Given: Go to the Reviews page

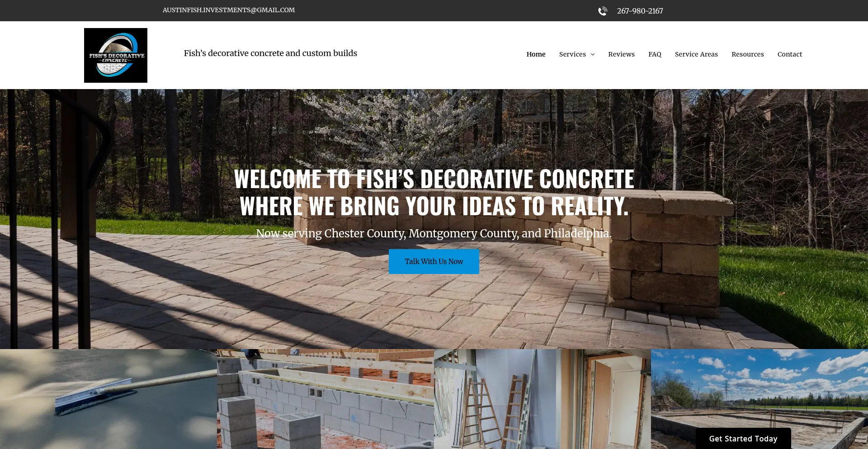Looking at the screenshot, I should [x=621, y=54].
